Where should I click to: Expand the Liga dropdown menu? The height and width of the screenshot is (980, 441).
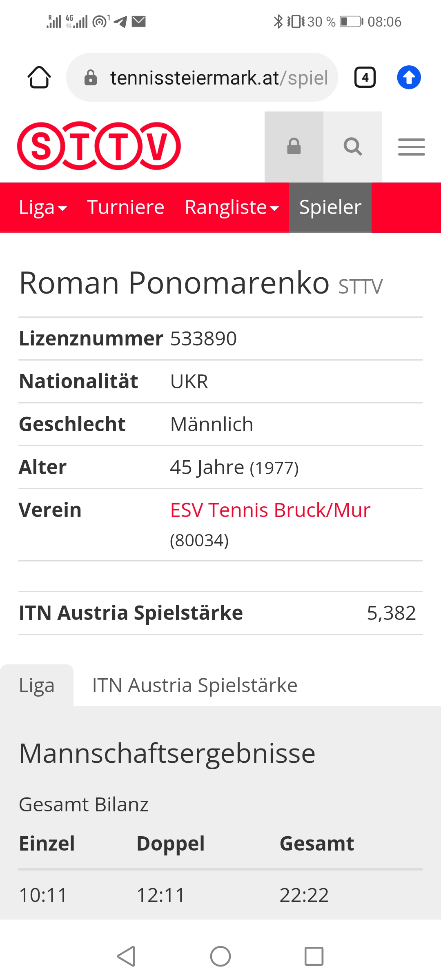(43, 207)
